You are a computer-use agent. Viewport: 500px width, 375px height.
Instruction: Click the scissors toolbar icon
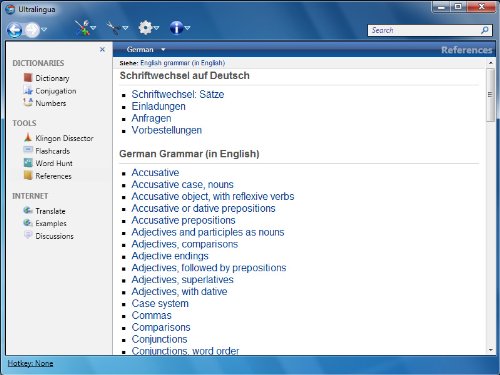tap(113, 28)
